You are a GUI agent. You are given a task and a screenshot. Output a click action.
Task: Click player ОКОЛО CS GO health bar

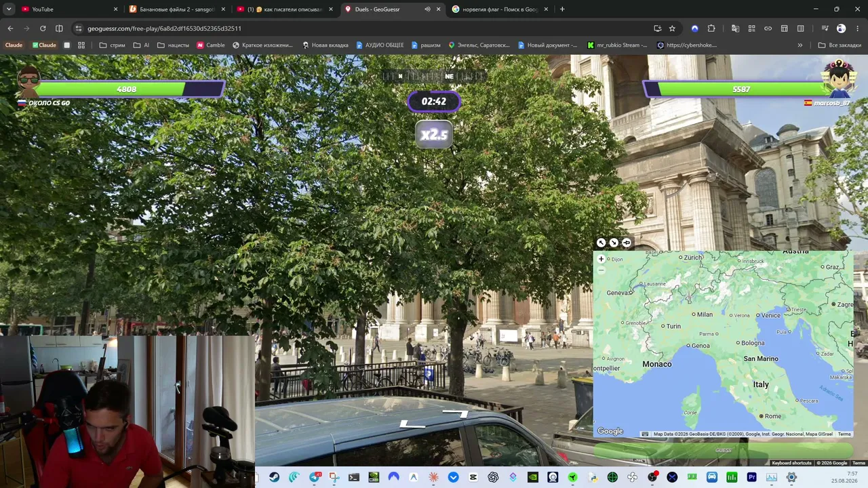click(129, 89)
